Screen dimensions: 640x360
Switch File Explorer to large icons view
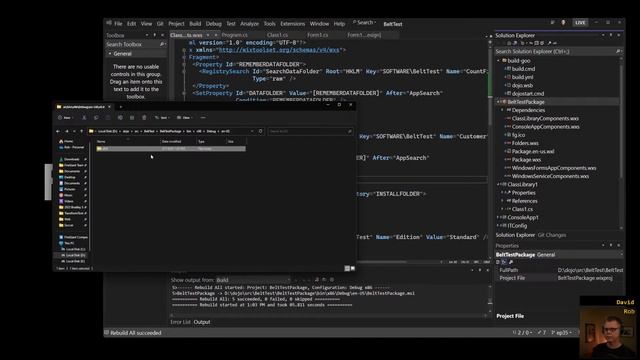point(353,268)
